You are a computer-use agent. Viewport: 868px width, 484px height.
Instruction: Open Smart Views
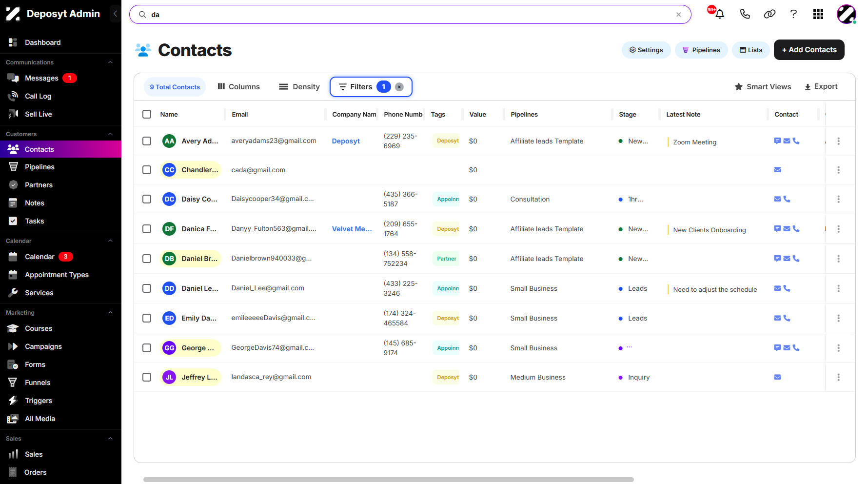(763, 87)
